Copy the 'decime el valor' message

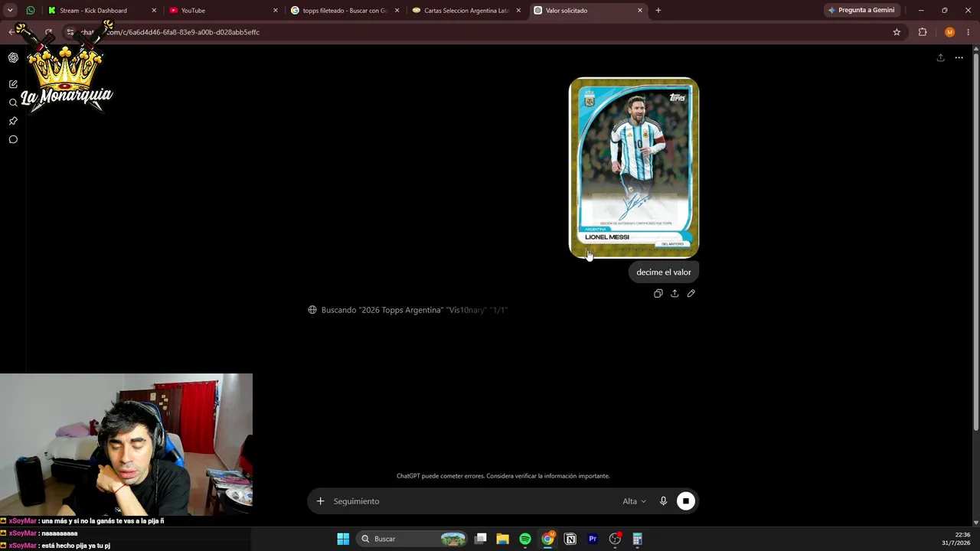point(658,293)
